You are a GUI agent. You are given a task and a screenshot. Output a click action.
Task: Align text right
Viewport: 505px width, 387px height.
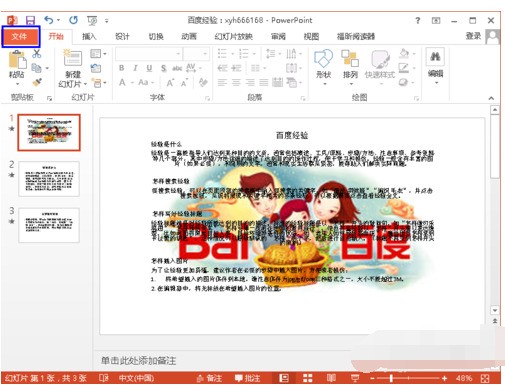pyautogui.click(x=250, y=82)
